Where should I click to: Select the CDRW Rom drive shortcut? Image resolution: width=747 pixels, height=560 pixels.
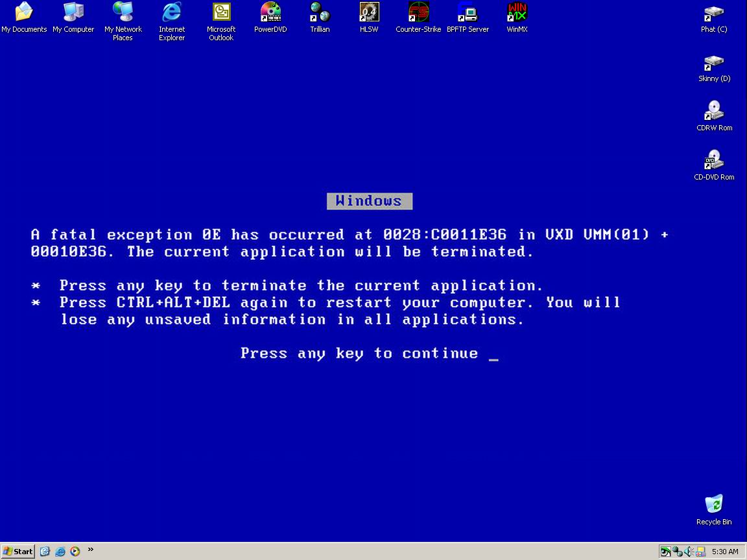pyautogui.click(x=714, y=116)
